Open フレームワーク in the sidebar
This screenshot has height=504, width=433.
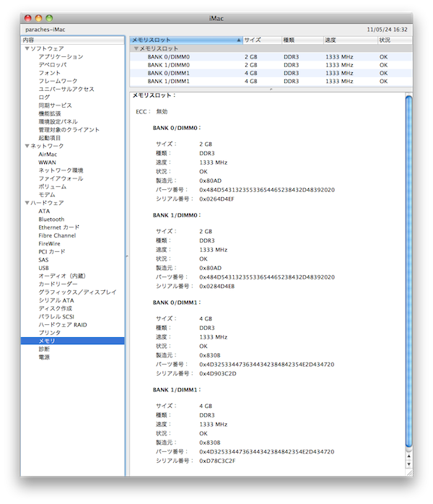point(58,81)
